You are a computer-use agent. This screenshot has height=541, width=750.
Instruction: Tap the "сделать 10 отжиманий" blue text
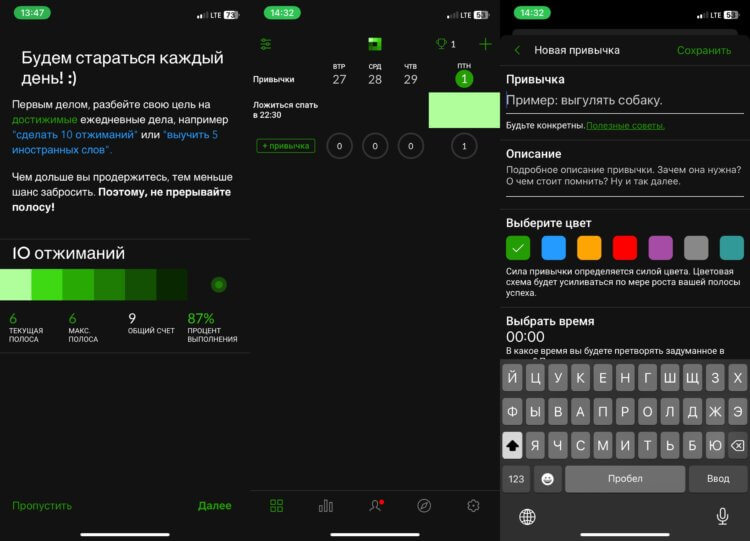[75, 135]
